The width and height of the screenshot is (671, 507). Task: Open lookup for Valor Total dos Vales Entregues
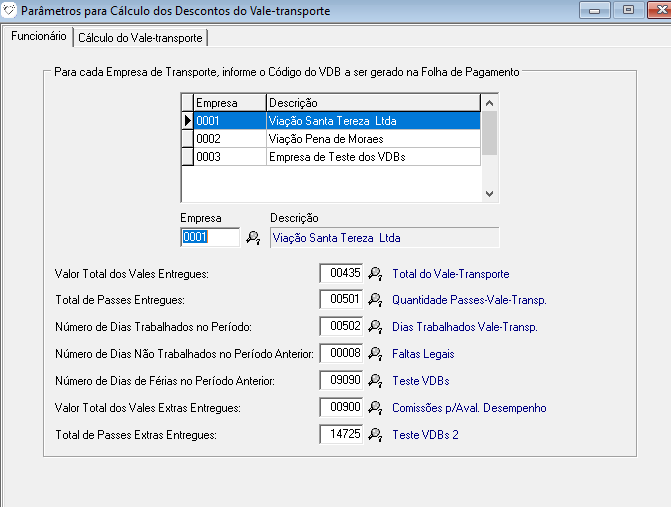[x=376, y=273]
